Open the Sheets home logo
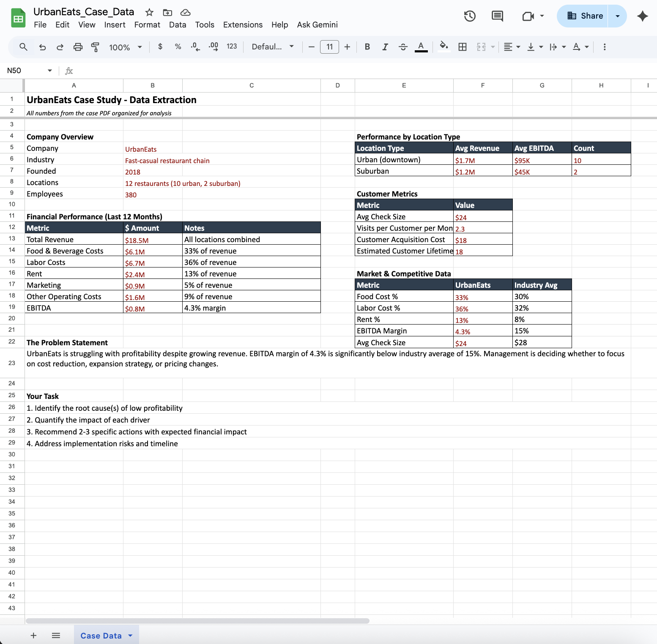This screenshot has height=644, width=657. coord(18,18)
